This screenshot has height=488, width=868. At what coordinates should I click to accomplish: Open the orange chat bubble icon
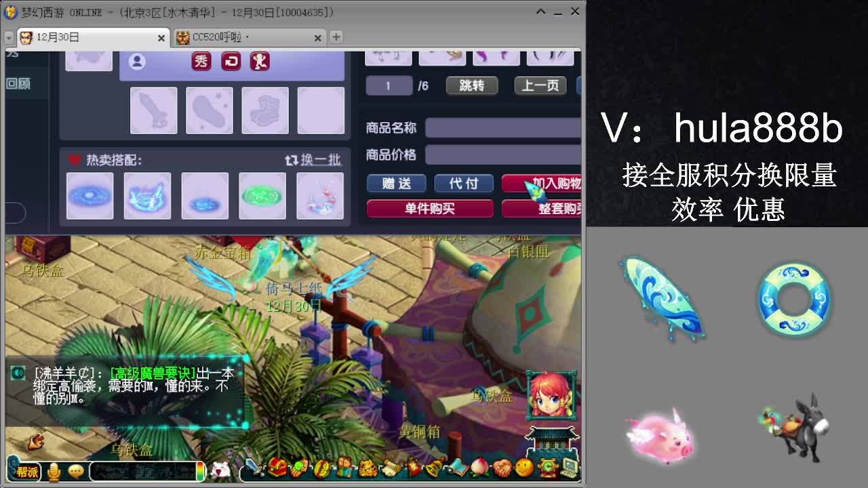coord(76,470)
